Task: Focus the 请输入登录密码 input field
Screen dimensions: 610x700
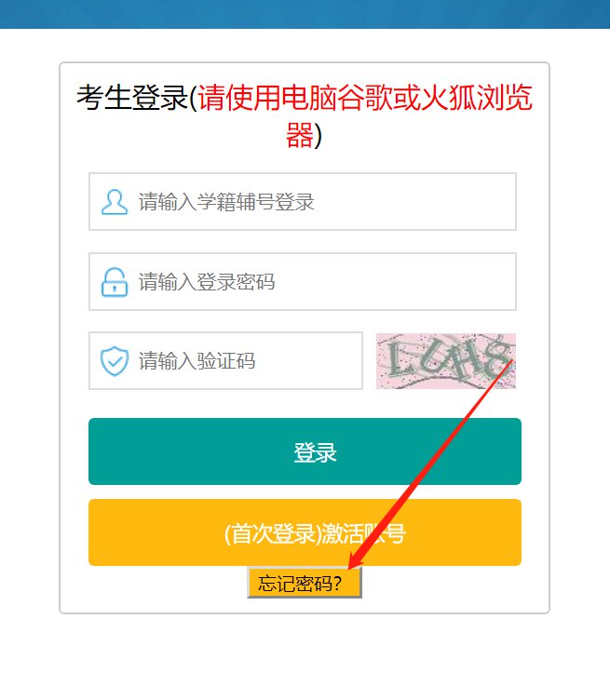Action: (303, 281)
